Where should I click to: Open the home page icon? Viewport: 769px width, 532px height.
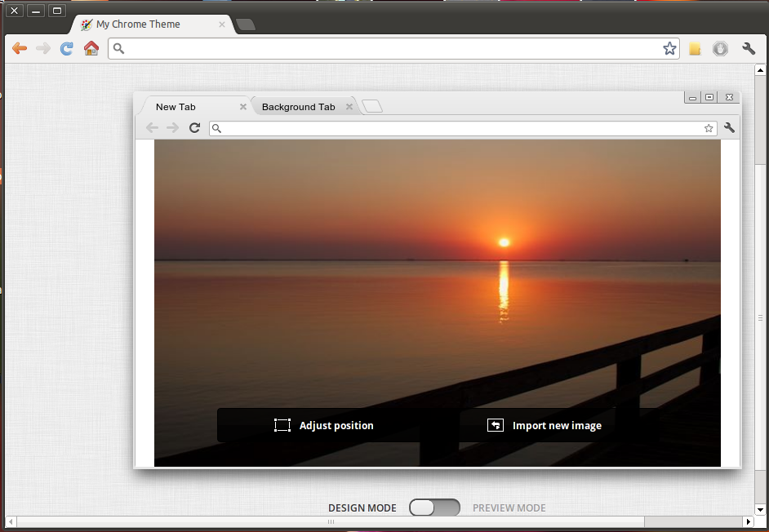[x=91, y=48]
